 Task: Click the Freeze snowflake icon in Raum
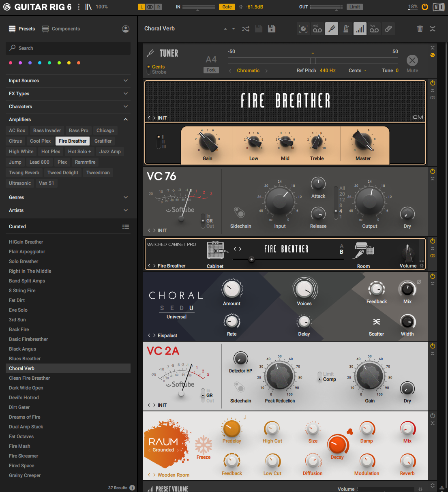coord(204,446)
